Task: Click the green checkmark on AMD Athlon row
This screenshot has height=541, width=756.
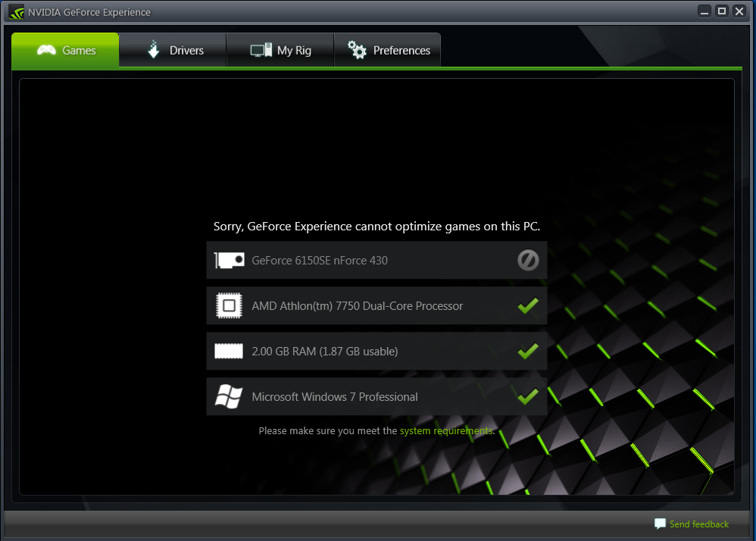Action: click(x=528, y=305)
